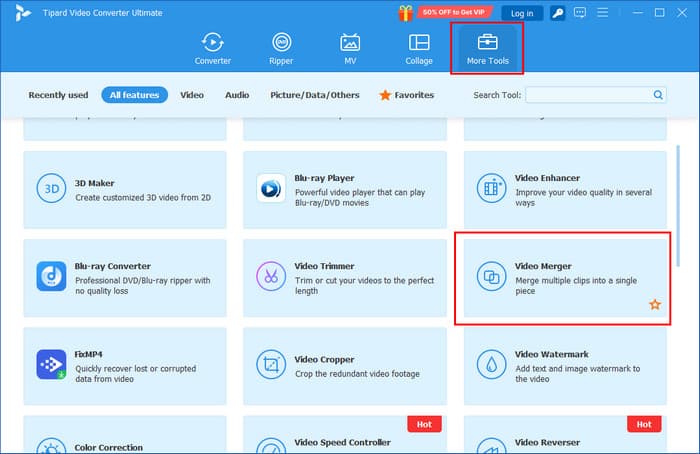Show the Favorites tool list
The width and height of the screenshot is (700, 454).
406,95
